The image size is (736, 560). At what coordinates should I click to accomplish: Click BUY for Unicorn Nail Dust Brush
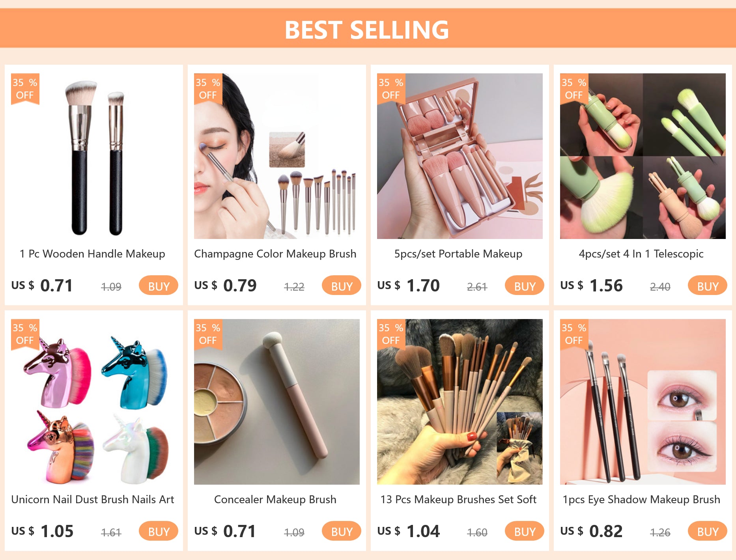tap(159, 531)
